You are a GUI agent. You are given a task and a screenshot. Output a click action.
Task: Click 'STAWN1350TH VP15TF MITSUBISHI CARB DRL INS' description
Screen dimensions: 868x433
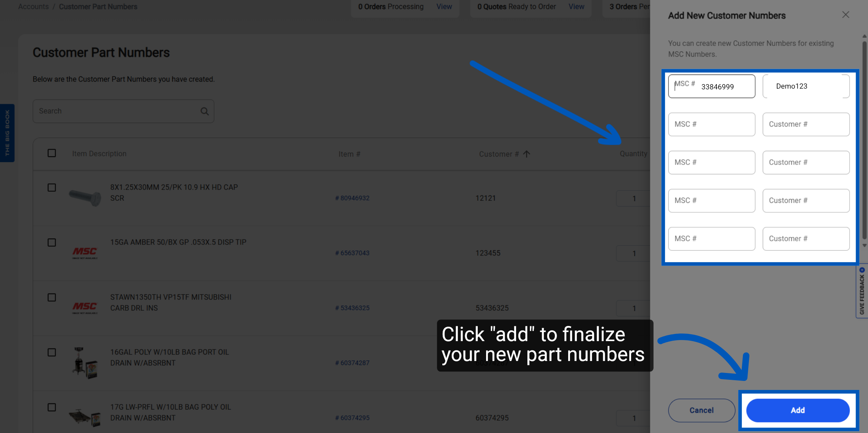tap(171, 302)
